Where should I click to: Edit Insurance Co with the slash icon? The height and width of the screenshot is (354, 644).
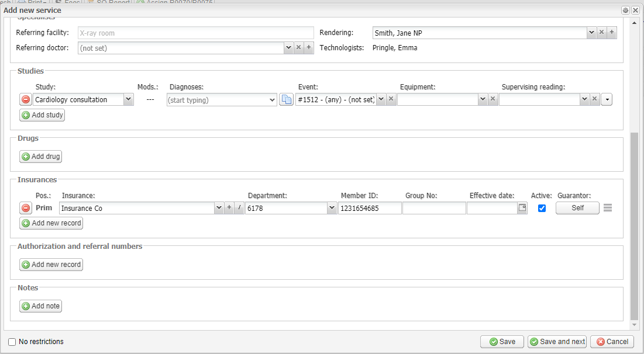coord(239,207)
